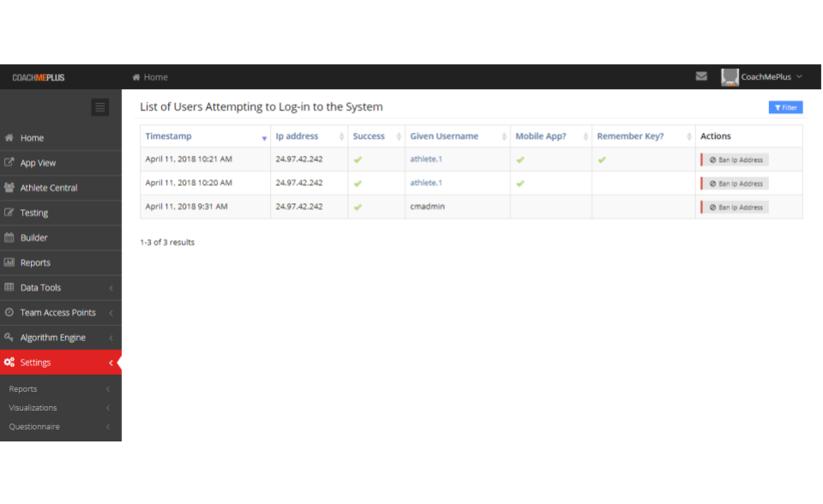Screen dimensions: 823x504
Task: Click the 1-3 of 3 results text
Action: coord(167,243)
